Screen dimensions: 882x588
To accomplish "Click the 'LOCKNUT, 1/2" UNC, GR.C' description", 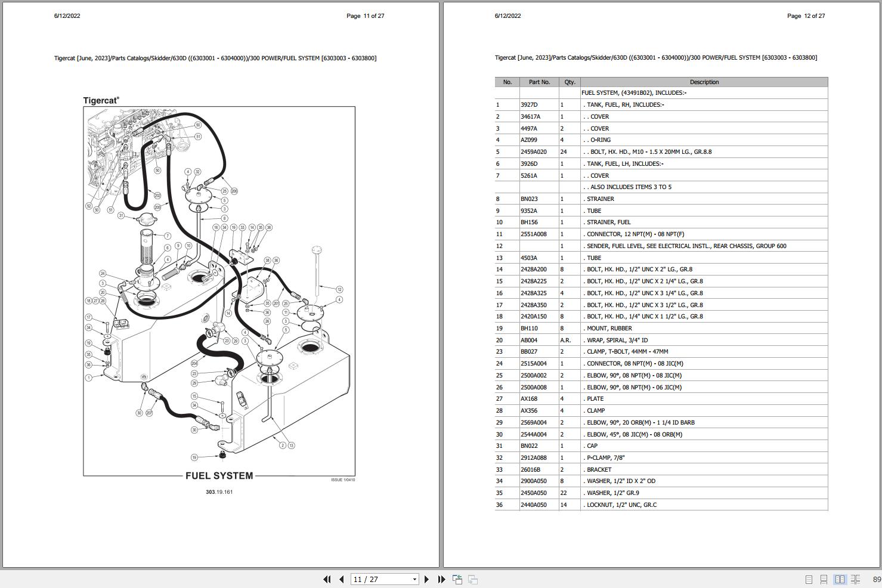I will point(620,505).
